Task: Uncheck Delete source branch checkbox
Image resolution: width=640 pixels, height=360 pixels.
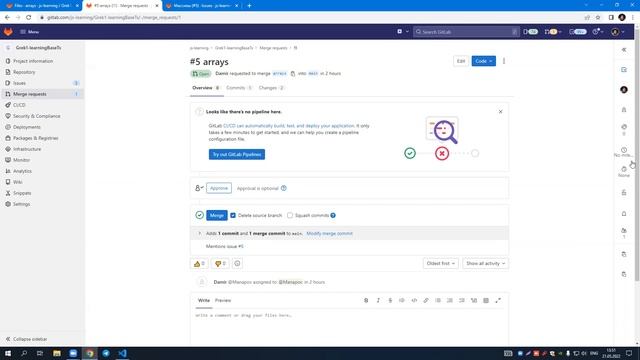Action: [233, 215]
